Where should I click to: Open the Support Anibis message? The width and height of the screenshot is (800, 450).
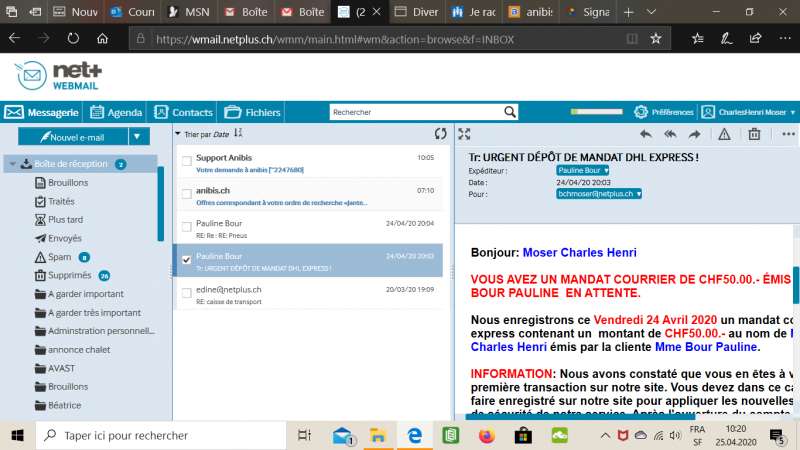click(310, 163)
